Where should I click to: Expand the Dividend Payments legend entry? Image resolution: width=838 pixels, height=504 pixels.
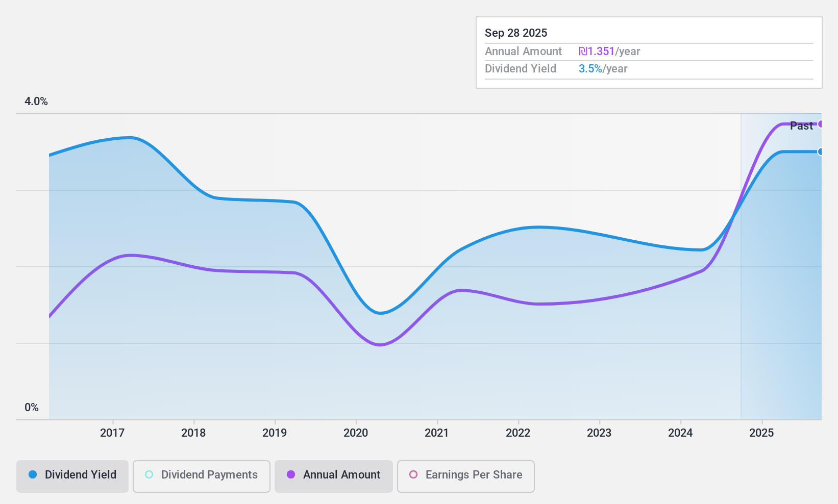click(201, 475)
